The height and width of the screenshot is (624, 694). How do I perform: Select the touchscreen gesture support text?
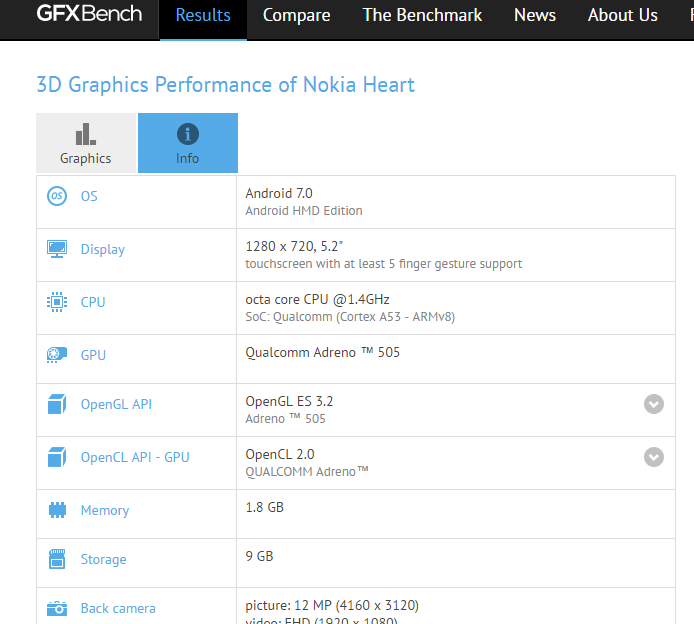click(384, 264)
